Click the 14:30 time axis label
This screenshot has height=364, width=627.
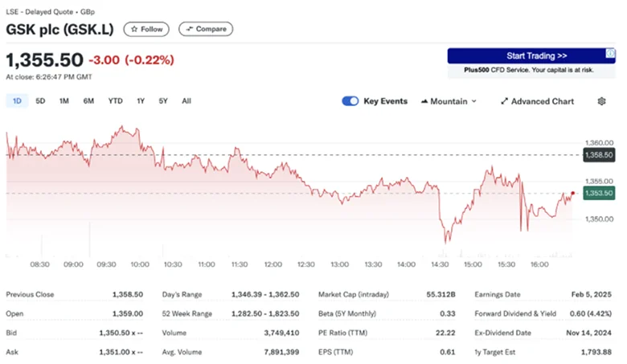440,264
